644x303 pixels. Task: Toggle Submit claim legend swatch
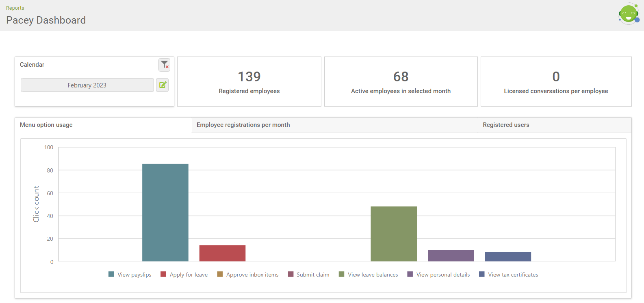tap(291, 275)
